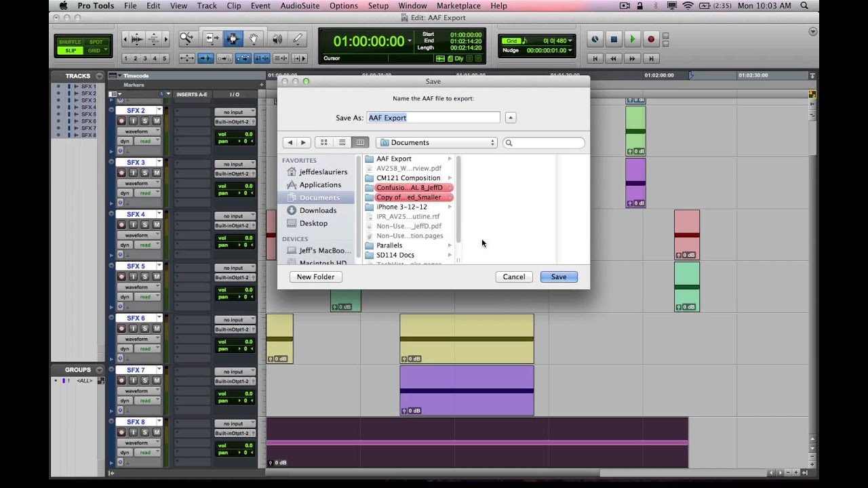Click the Stop transport button

(614, 39)
